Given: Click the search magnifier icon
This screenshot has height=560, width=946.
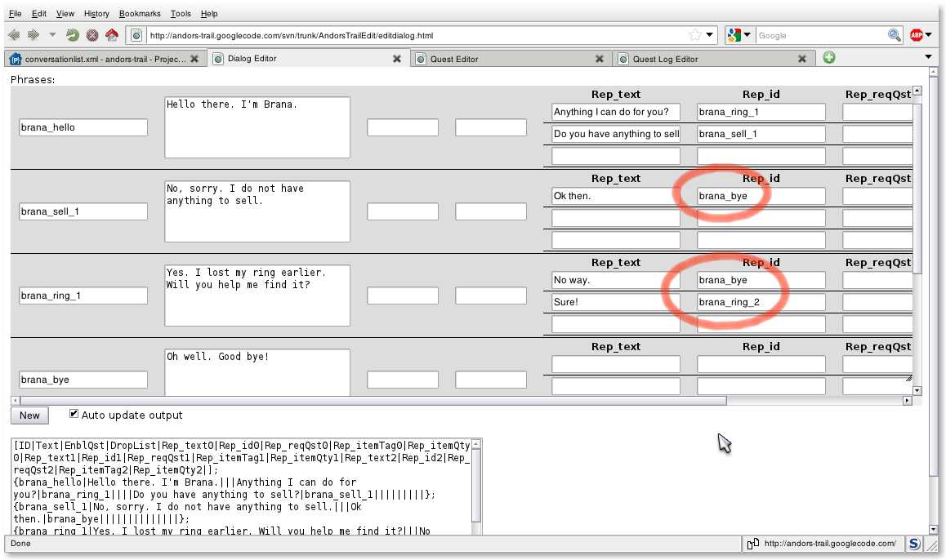Looking at the screenshot, I should point(895,35).
